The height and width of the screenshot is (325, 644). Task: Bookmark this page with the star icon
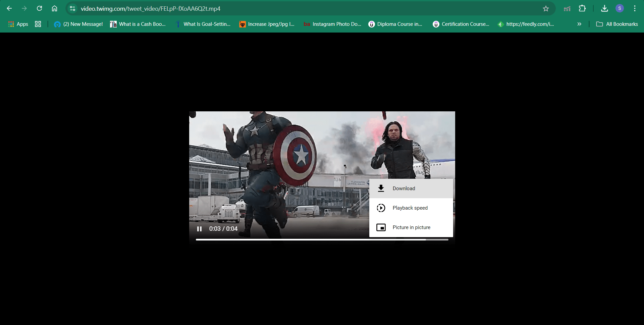coord(546,8)
